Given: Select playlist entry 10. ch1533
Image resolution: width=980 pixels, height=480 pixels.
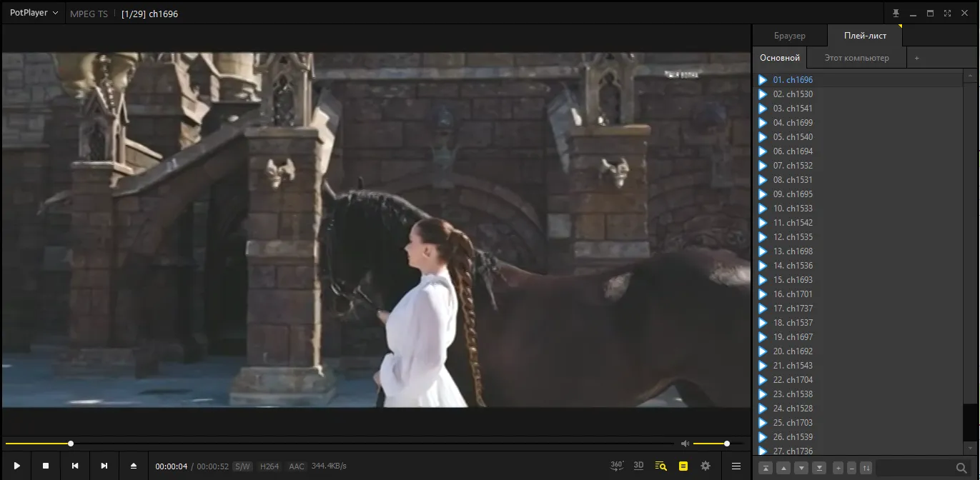Looking at the screenshot, I should point(859,209).
